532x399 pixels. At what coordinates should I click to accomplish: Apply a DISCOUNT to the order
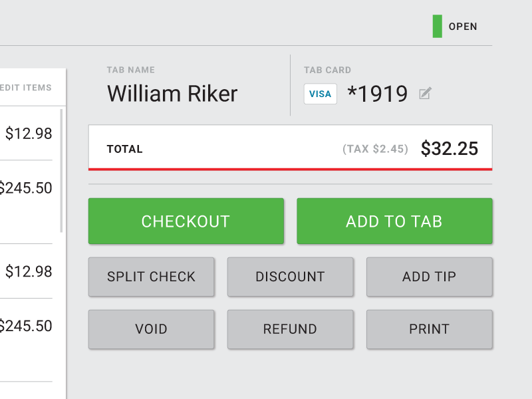pyautogui.click(x=291, y=277)
